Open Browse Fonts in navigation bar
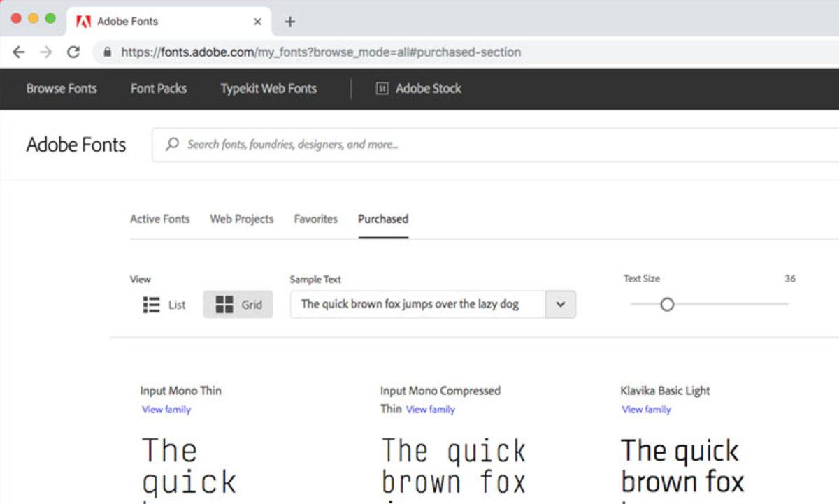The width and height of the screenshot is (839, 504). (62, 89)
